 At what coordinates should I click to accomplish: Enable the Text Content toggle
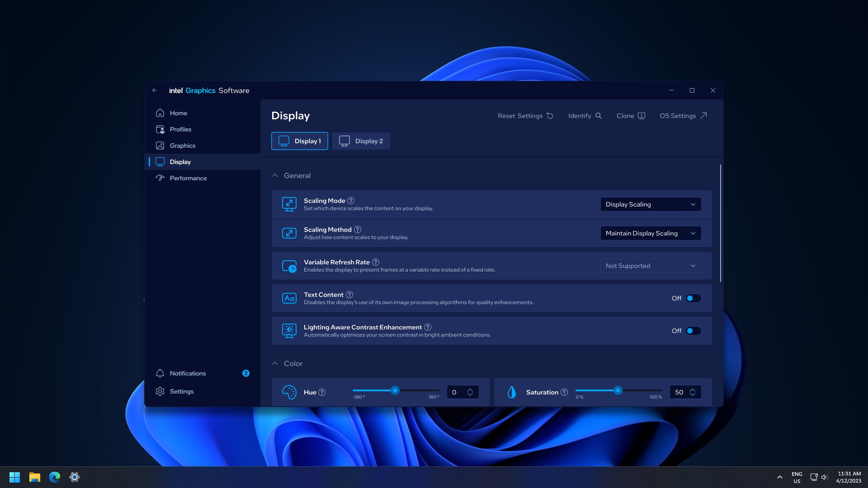coord(693,298)
